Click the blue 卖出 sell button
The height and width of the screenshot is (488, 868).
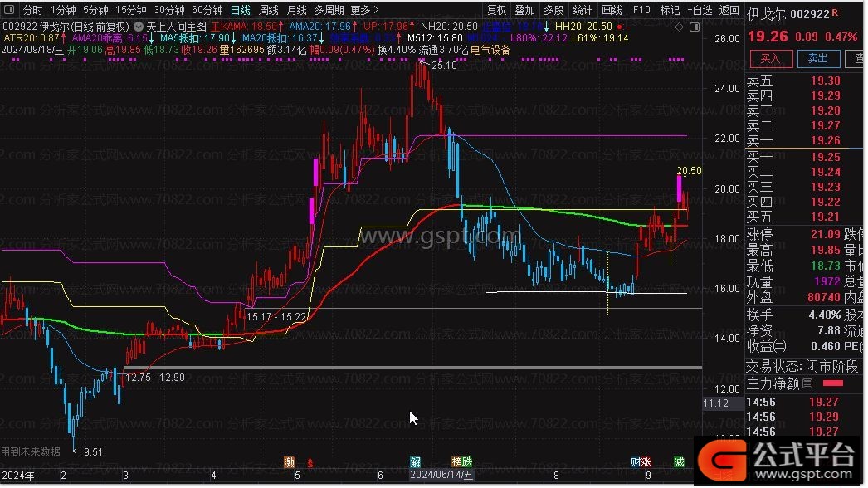click(x=819, y=59)
